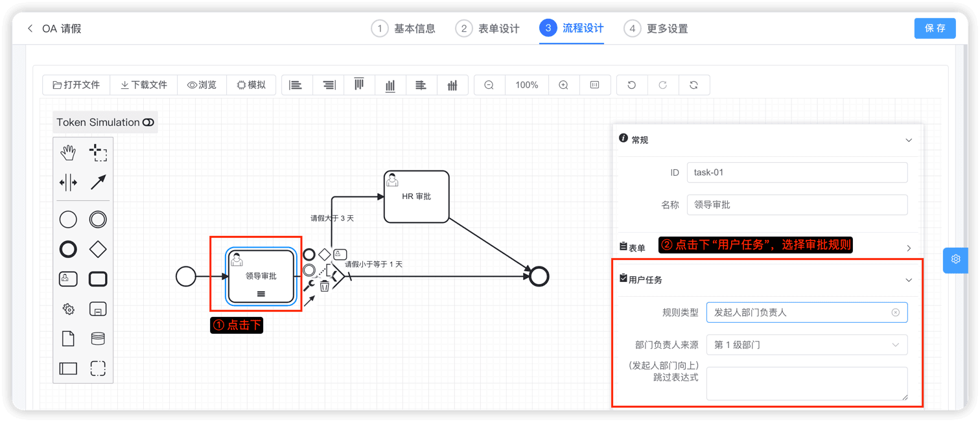Create a pool/participant from palette

(68, 368)
